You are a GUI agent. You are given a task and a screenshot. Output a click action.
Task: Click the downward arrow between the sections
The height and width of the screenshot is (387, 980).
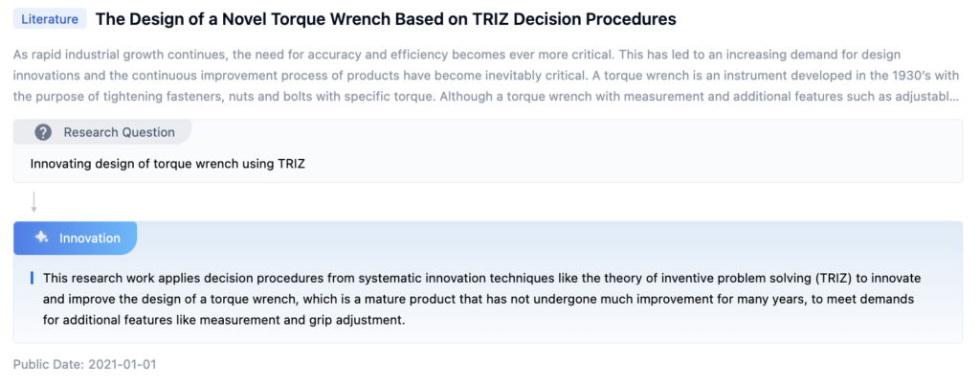[34, 202]
